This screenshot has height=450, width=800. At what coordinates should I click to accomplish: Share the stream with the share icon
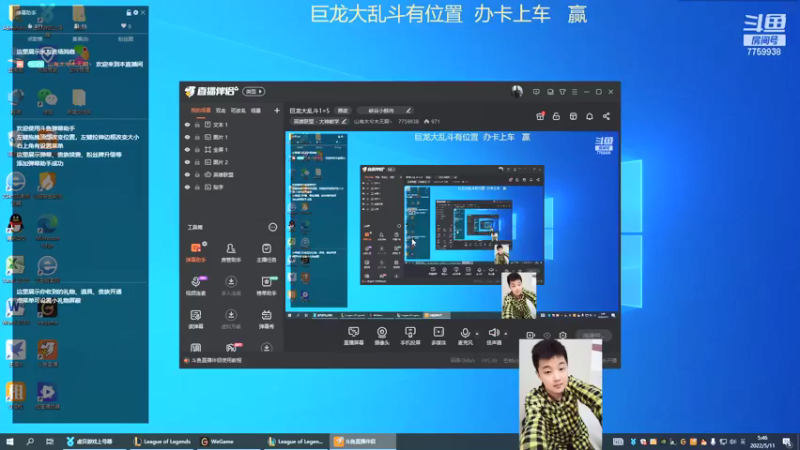pyautogui.click(x=606, y=116)
